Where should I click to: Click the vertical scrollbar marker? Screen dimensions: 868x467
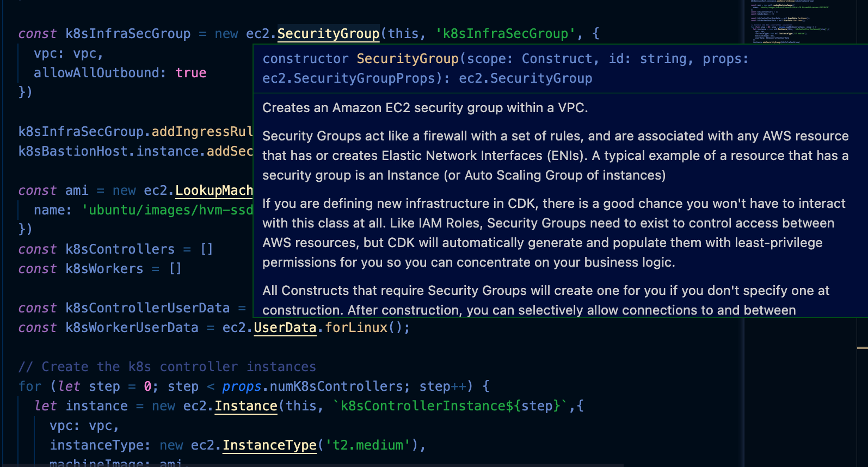863,347
